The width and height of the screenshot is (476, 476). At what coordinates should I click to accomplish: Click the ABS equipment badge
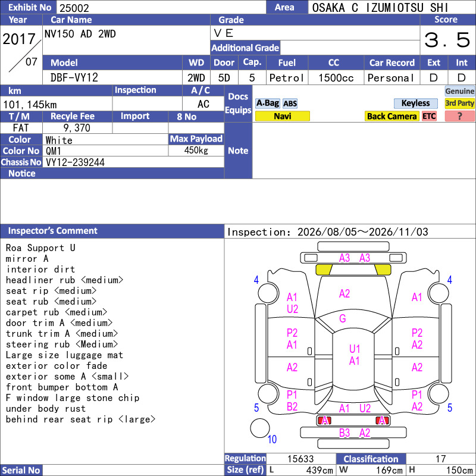[x=290, y=104]
